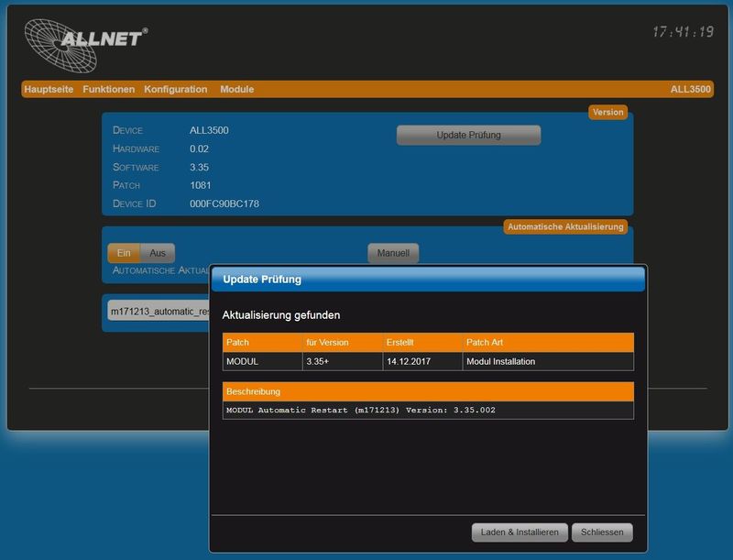Click the m171213_automatic_restart file field

click(x=159, y=311)
